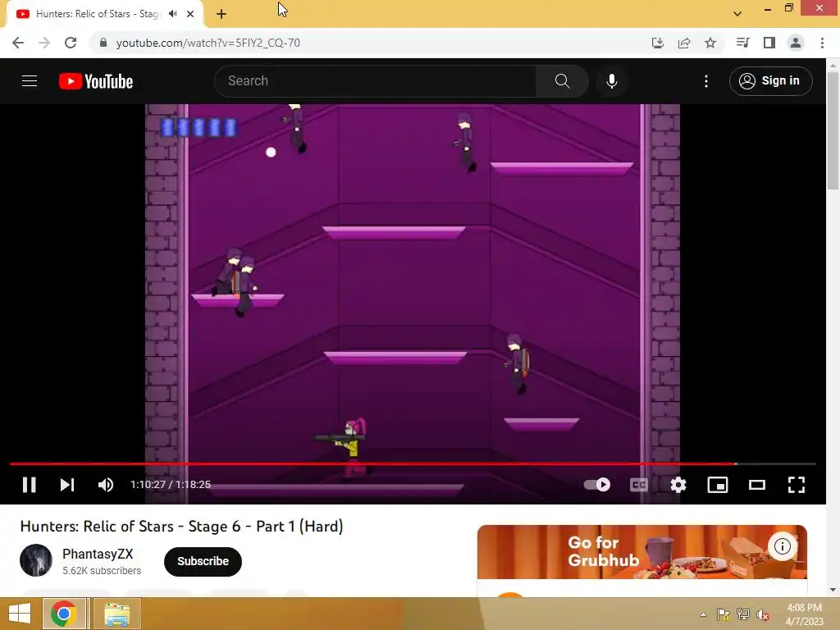The width and height of the screenshot is (840, 630).
Task: Enter fullscreen mode
Action: [797, 485]
